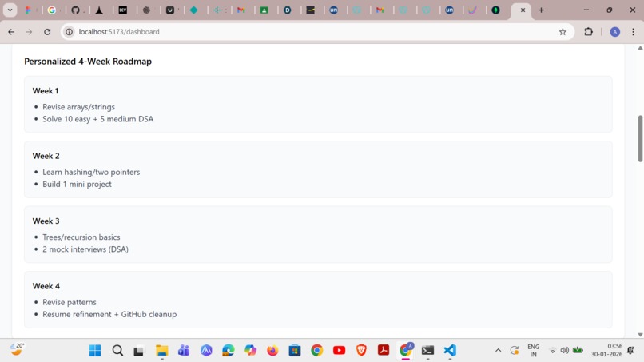Viewport: 644px width, 362px height.
Task: Open Adobe Acrobat from taskbar
Action: point(384,351)
